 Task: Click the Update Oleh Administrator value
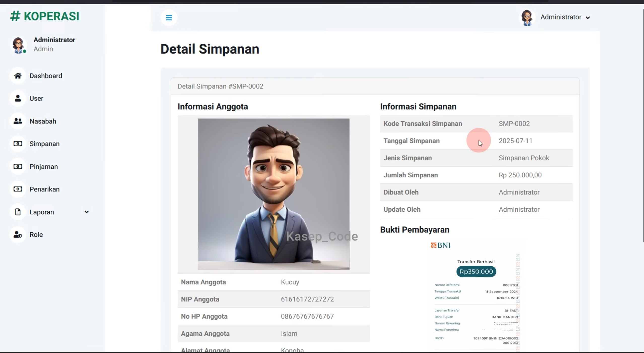pyautogui.click(x=519, y=209)
